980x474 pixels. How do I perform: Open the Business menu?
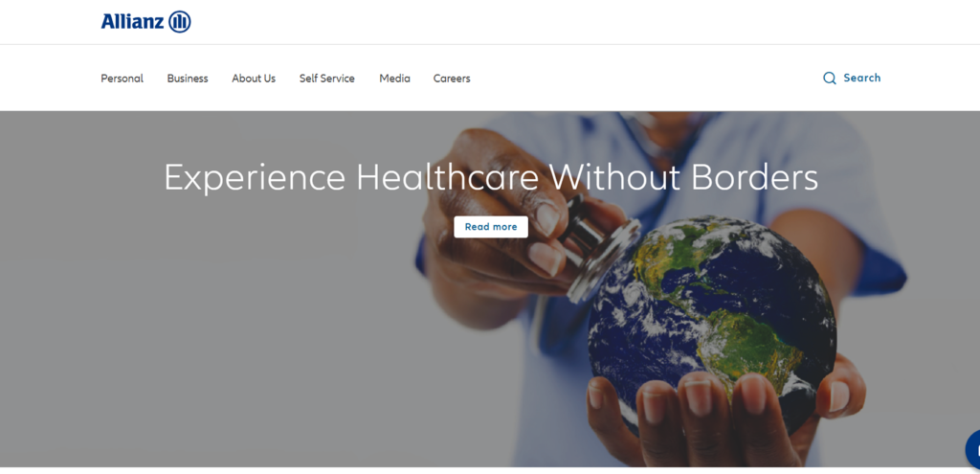pyautogui.click(x=188, y=79)
